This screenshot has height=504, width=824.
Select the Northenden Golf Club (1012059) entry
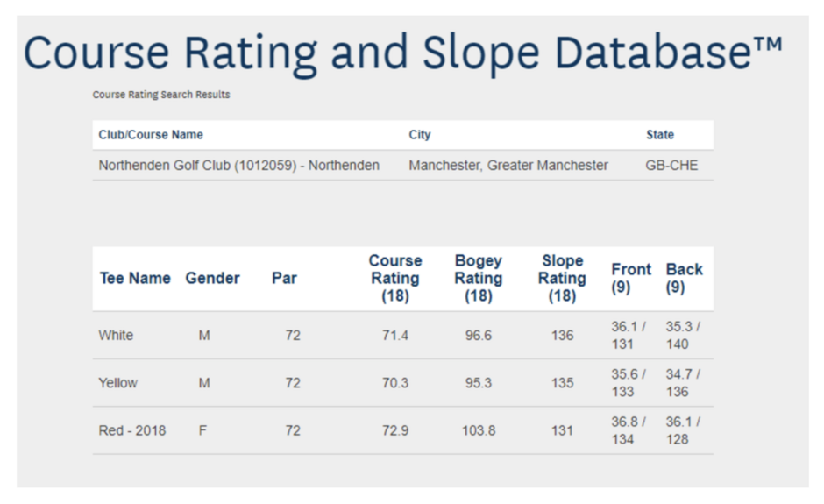[239, 165]
